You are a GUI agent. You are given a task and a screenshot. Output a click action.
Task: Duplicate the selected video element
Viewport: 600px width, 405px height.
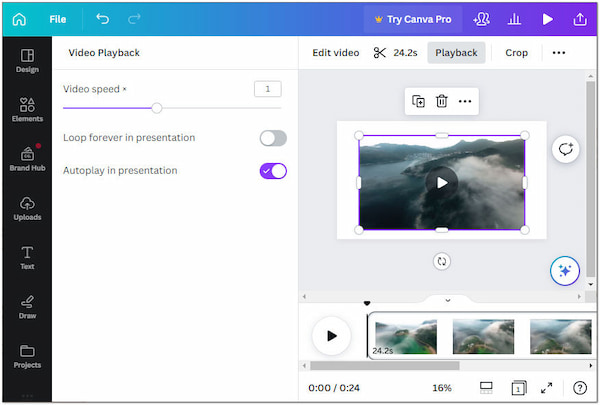click(x=418, y=101)
